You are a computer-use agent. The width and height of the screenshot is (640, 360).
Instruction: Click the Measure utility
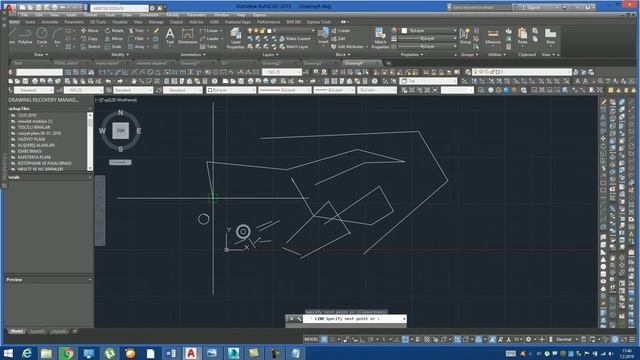click(x=493, y=37)
